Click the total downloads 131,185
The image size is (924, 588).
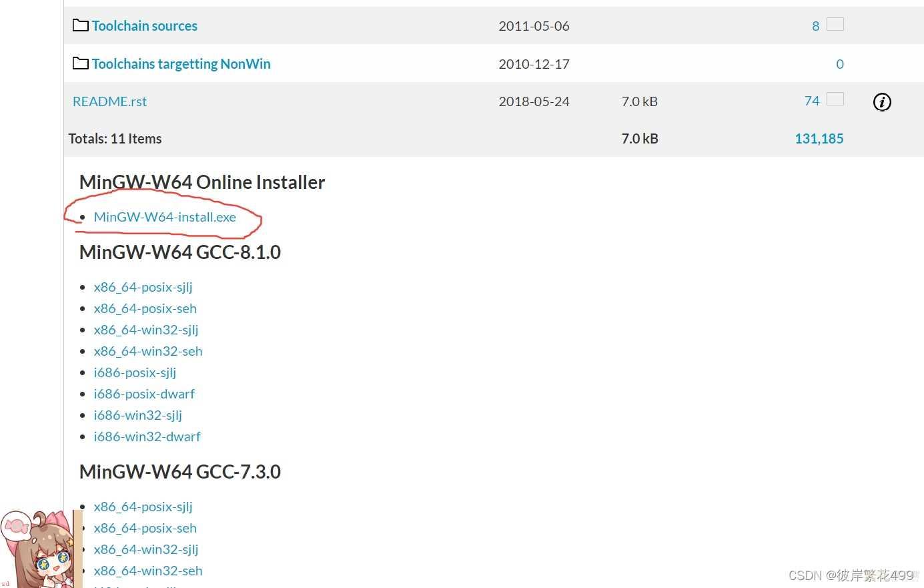(x=819, y=139)
